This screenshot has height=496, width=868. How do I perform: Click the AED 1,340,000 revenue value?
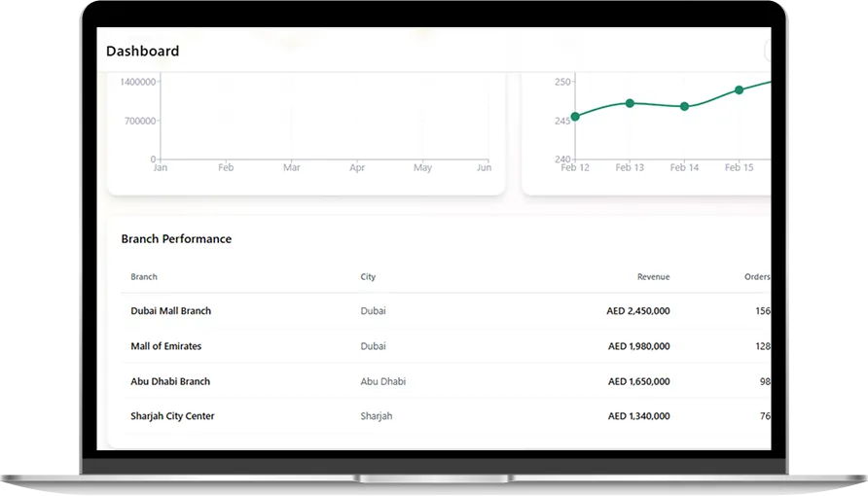click(x=638, y=416)
